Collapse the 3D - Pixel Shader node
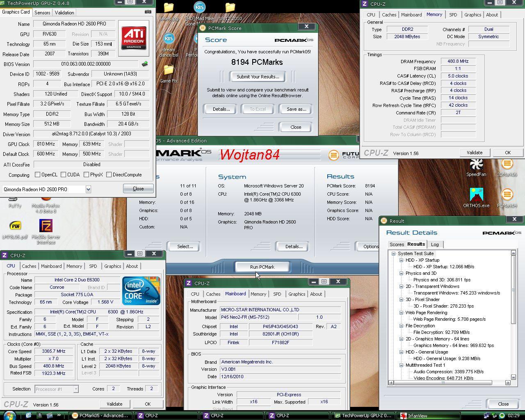 pyautogui.click(x=401, y=299)
